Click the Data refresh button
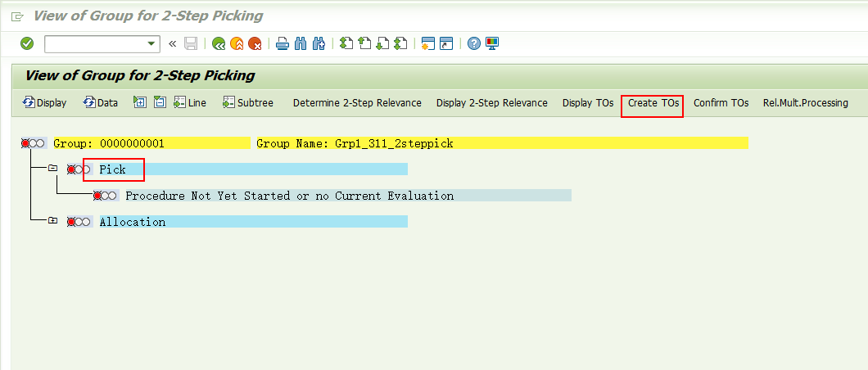This screenshot has width=868, height=370. (x=100, y=103)
